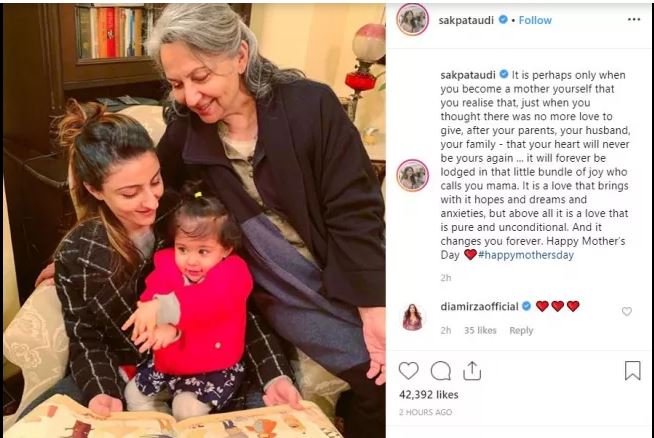Screen dimensions: 654x438
Task: Click the main post photo
Action: (194, 220)
